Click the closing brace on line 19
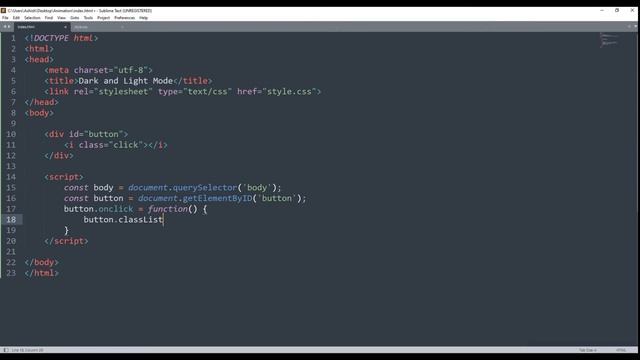The height and width of the screenshot is (360, 640). point(66,230)
